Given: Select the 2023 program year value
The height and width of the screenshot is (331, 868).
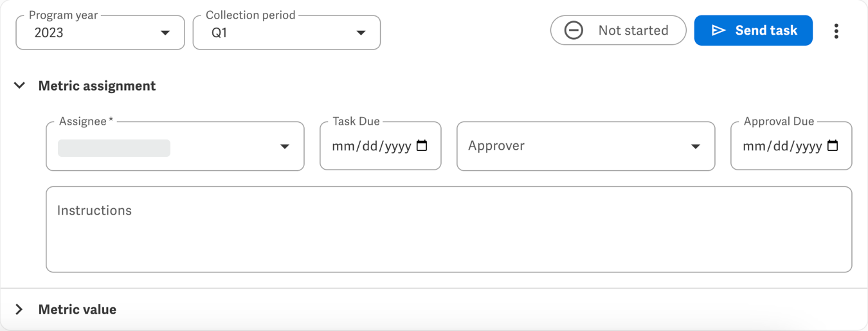Looking at the screenshot, I should click(50, 33).
